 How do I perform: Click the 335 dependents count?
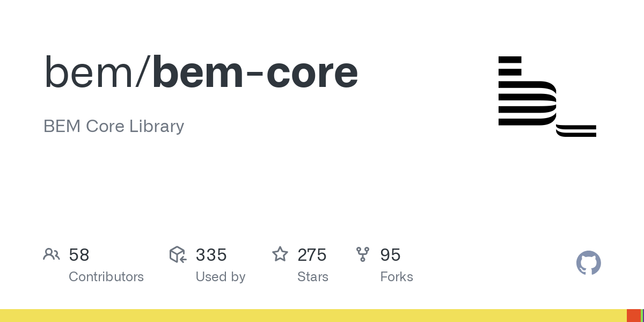(x=211, y=255)
